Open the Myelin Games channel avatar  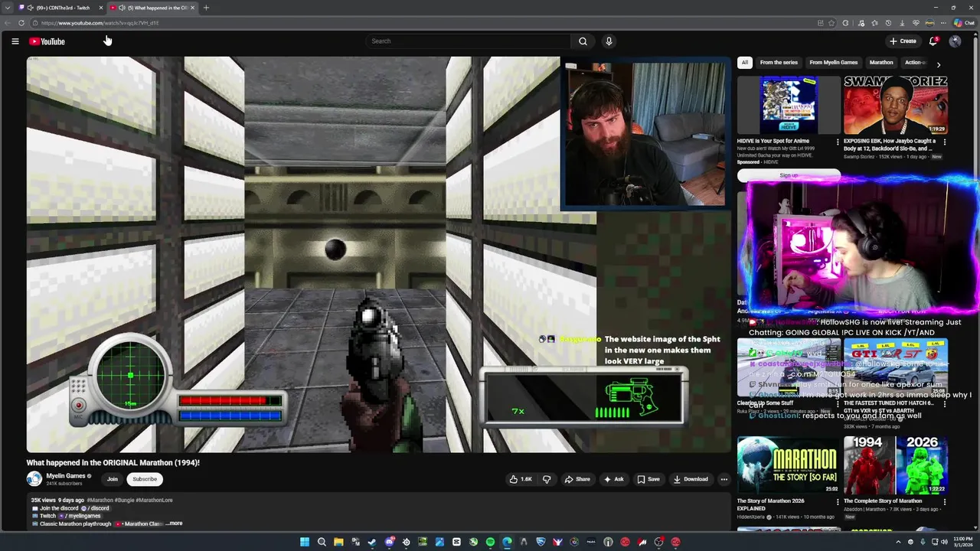(34, 479)
